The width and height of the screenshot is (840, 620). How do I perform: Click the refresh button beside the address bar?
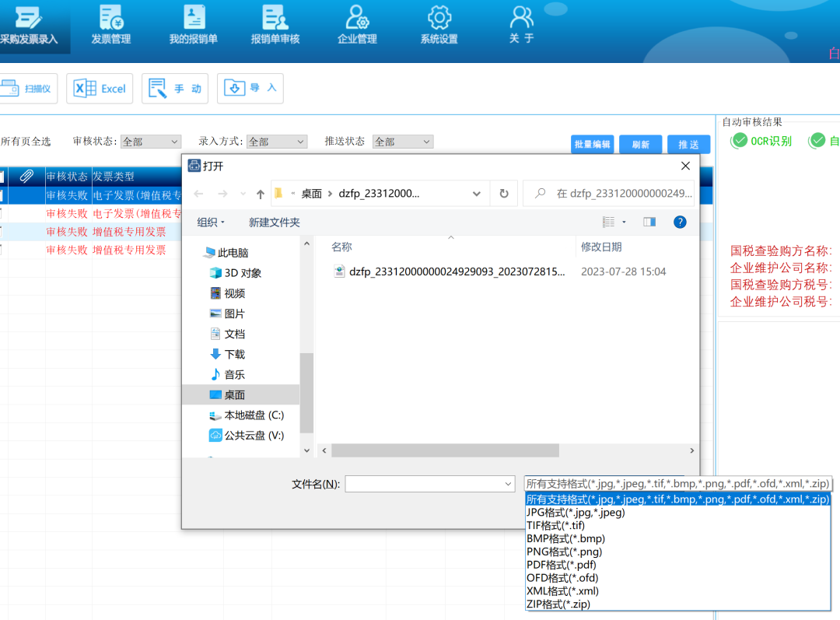pos(504,194)
